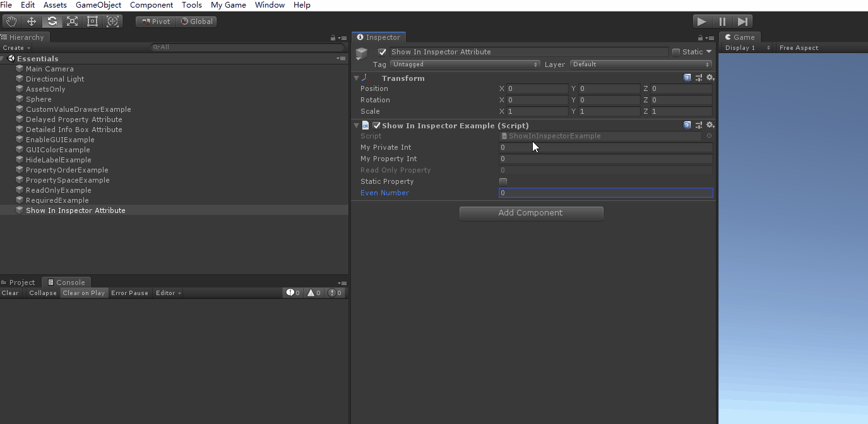Switch to the Console tab
868x424 pixels.
click(x=66, y=282)
